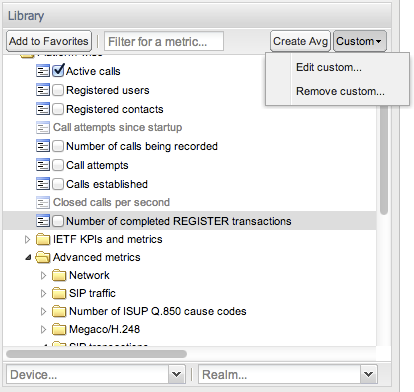Viewport: 414px width, 392px height.
Task: Select the Calls established label
Action: click(x=107, y=184)
